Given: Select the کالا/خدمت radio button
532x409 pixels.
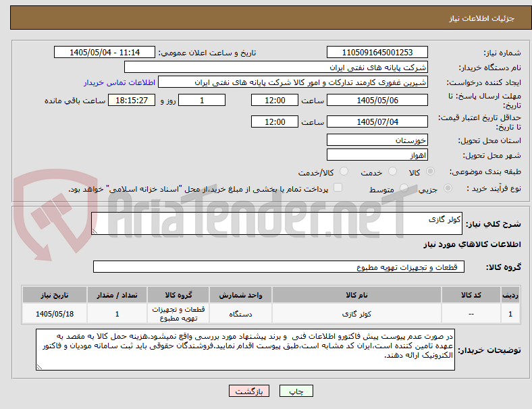Looking at the screenshot, I should (x=344, y=171).
